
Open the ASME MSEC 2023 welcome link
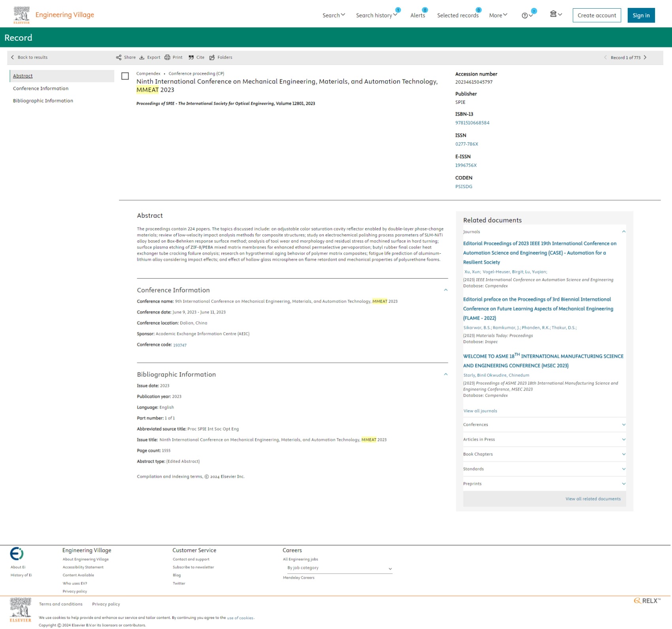click(543, 361)
